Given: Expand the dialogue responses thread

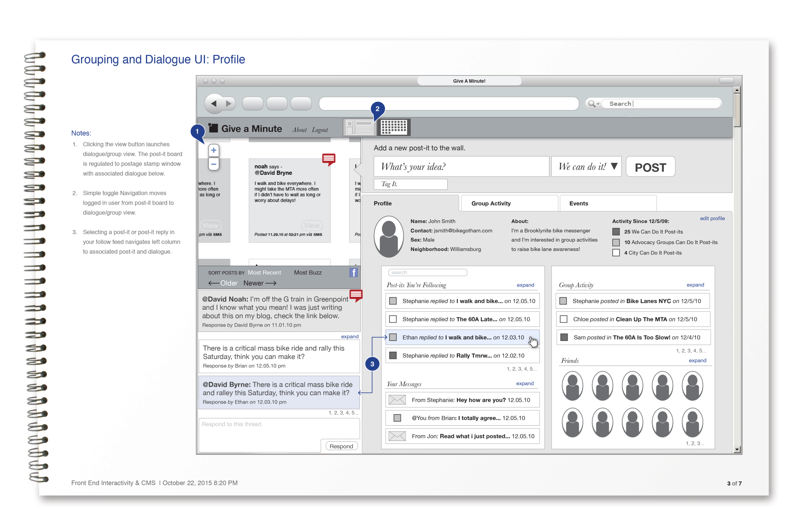Looking at the screenshot, I should [x=350, y=336].
